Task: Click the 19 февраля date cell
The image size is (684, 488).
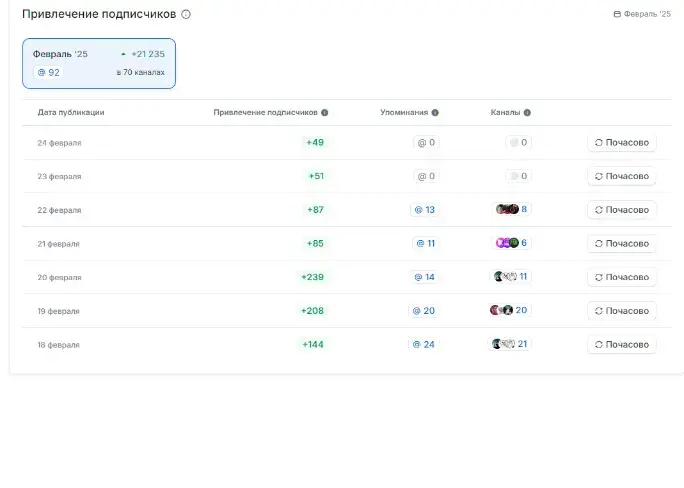Action: (58, 311)
